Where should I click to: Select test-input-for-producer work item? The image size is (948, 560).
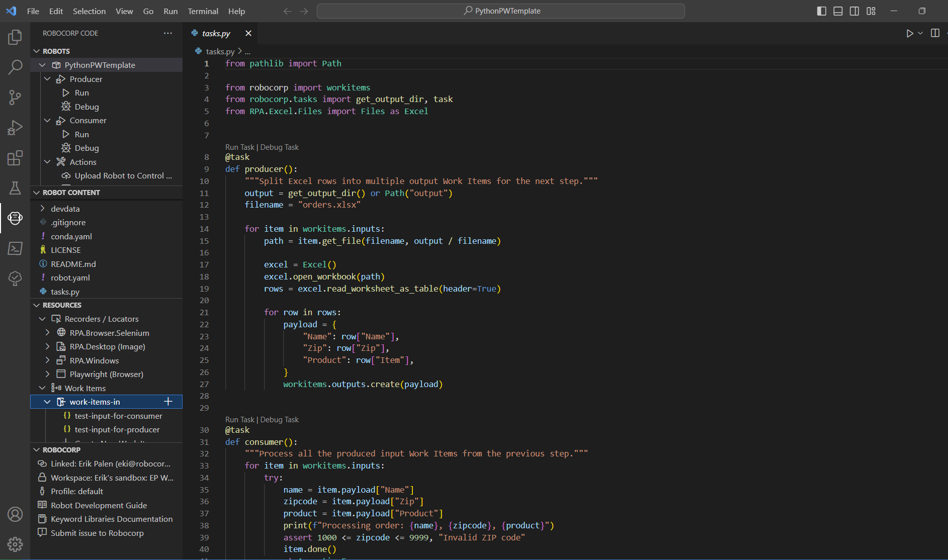(x=117, y=430)
